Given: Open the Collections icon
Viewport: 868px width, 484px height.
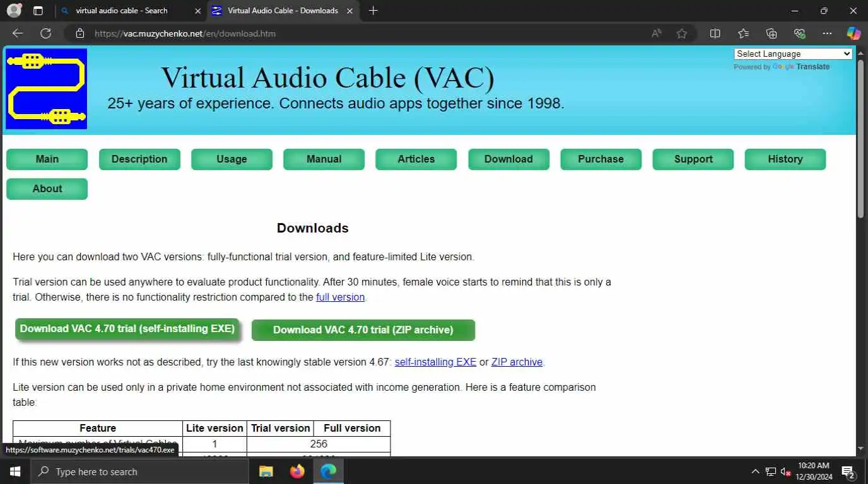Looking at the screenshot, I should [771, 33].
